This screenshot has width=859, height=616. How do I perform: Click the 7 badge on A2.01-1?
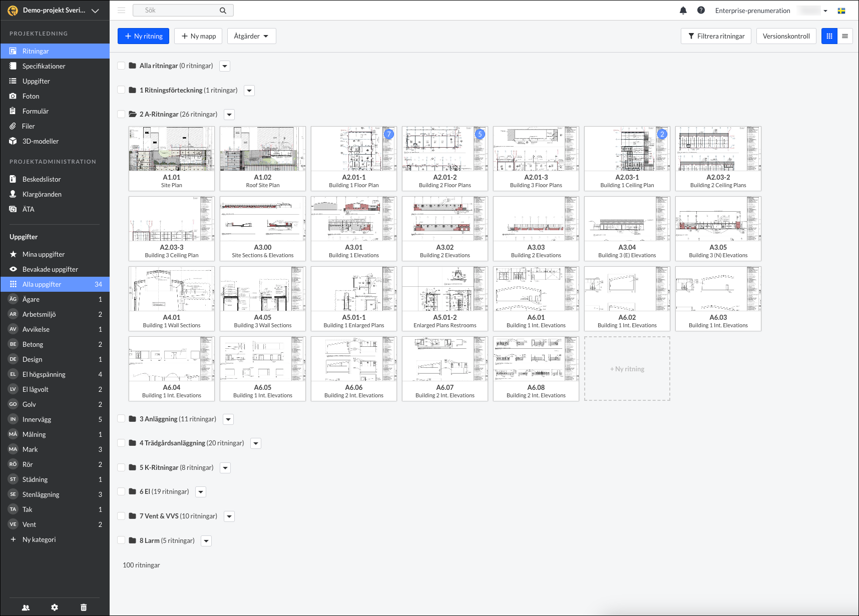pos(389,134)
